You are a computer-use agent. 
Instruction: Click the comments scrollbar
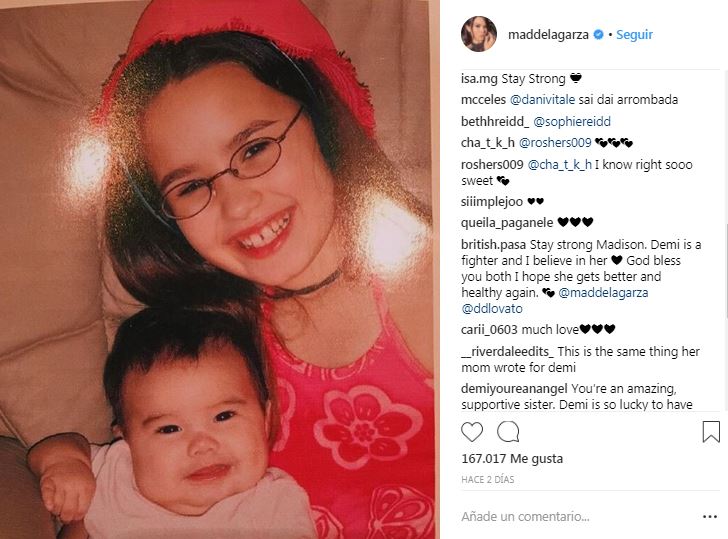(x=726, y=241)
